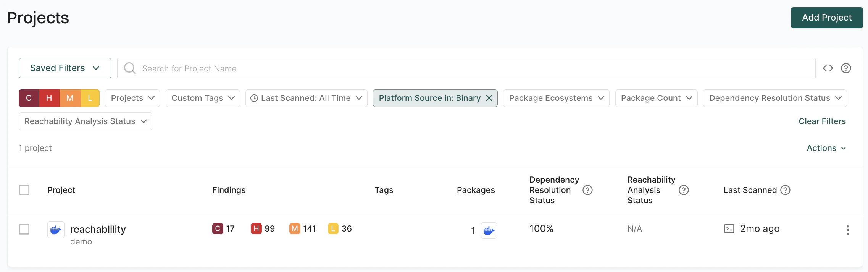
Task: Click the Clear Filters link
Action: tap(822, 121)
